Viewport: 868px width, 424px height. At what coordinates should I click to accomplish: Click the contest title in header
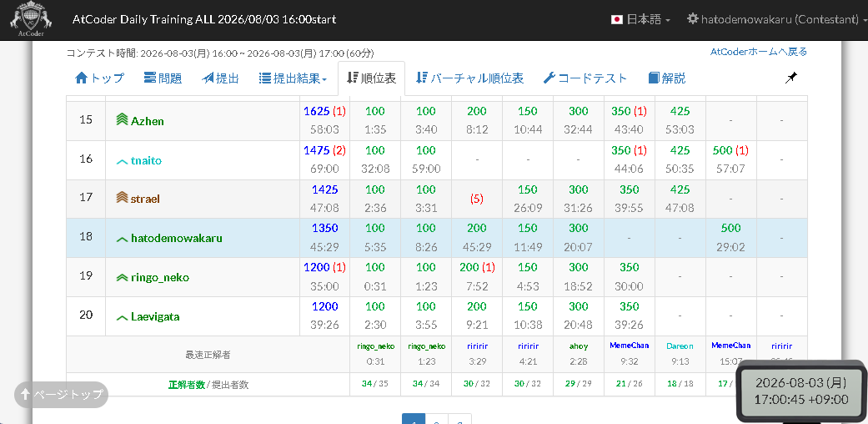pos(203,19)
